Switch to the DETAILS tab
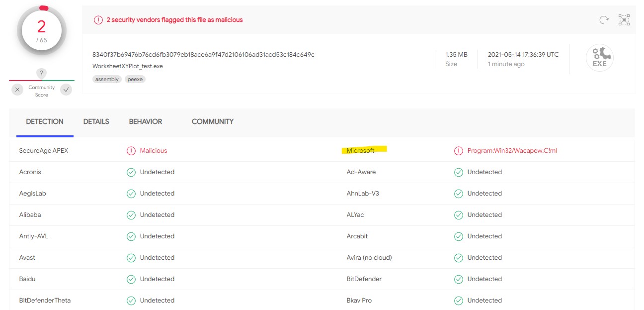This screenshot has width=644, height=310. click(96, 121)
